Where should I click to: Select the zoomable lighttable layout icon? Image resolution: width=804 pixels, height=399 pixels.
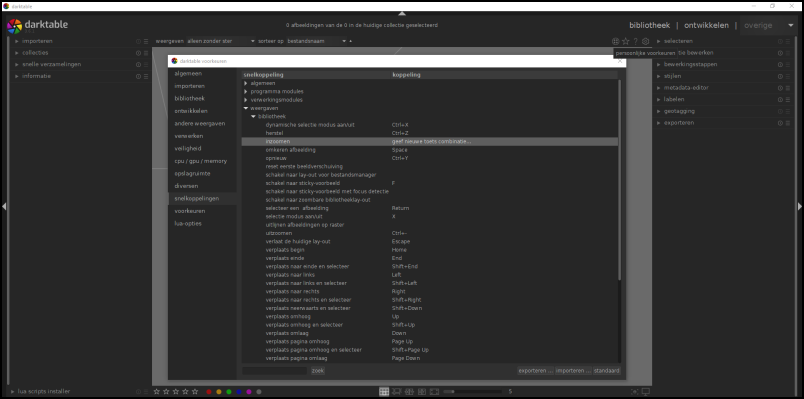(x=397, y=392)
